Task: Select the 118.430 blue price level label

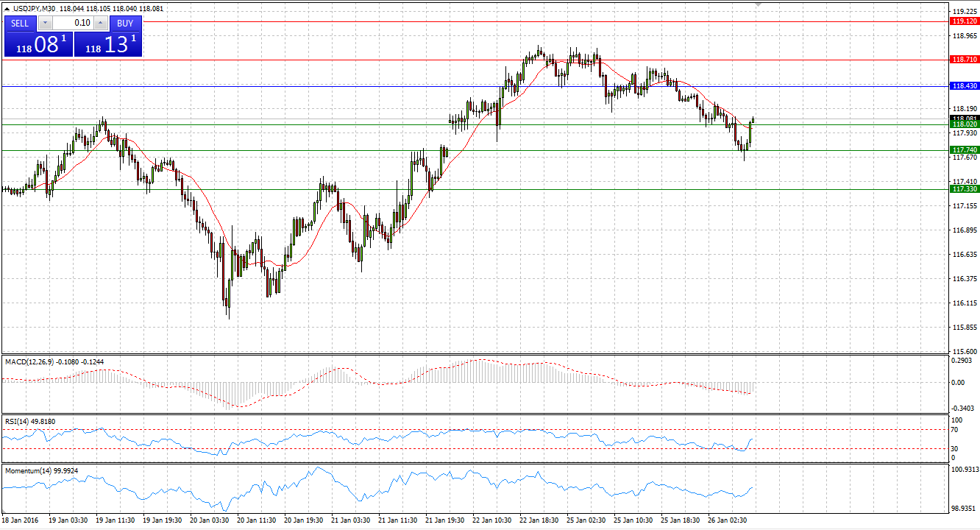Action: point(964,86)
